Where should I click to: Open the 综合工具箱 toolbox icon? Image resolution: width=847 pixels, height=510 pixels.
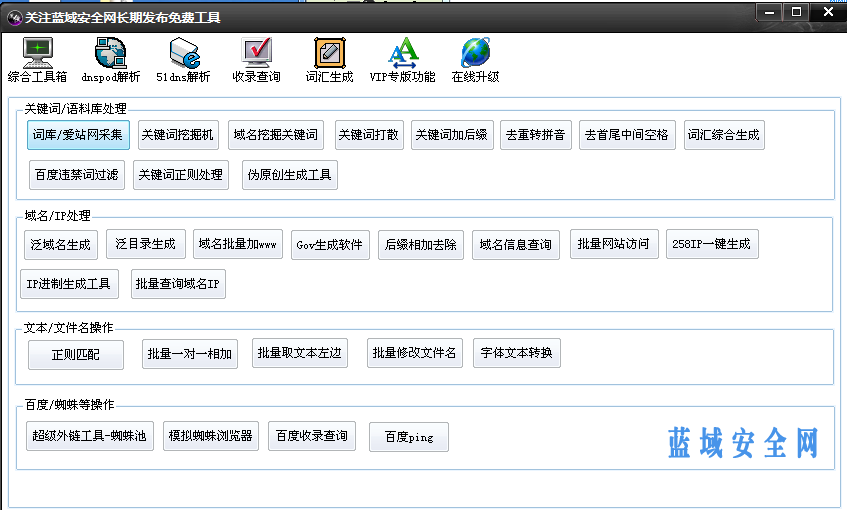(37, 53)
